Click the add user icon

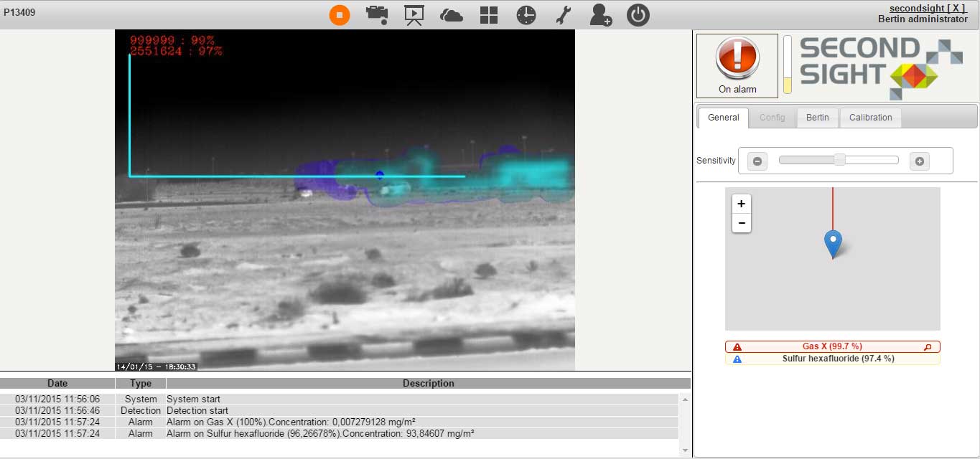(600, 15)
